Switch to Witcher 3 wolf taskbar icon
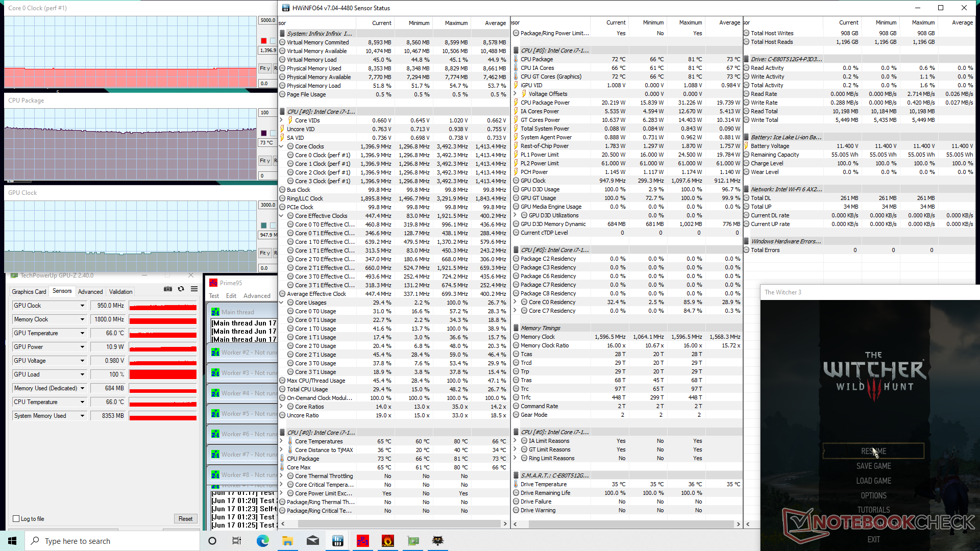This screenshot has width=980, height=551. [438, 541]
